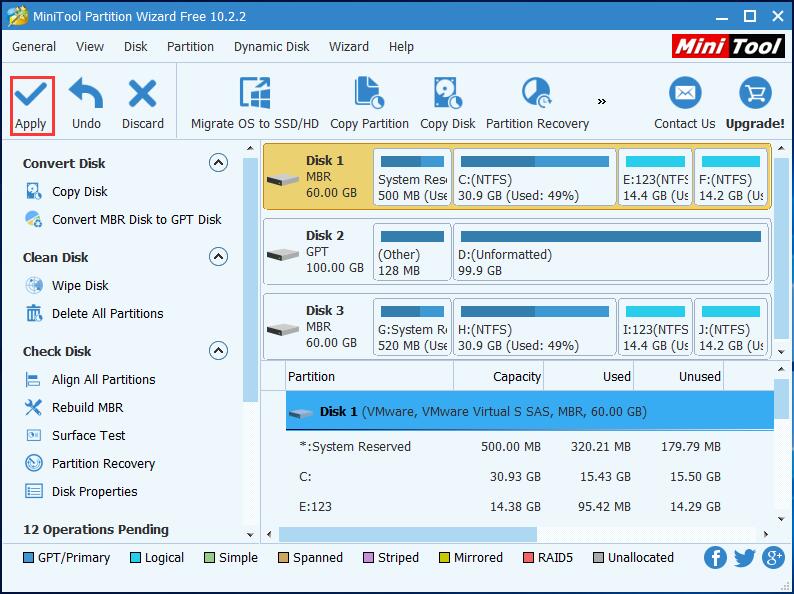Image resolution: width=794 pixels, height=594 pixels.
Task: Launch Migrate OS to SSD/HD wizard
Action: click(x=255, y=105)
